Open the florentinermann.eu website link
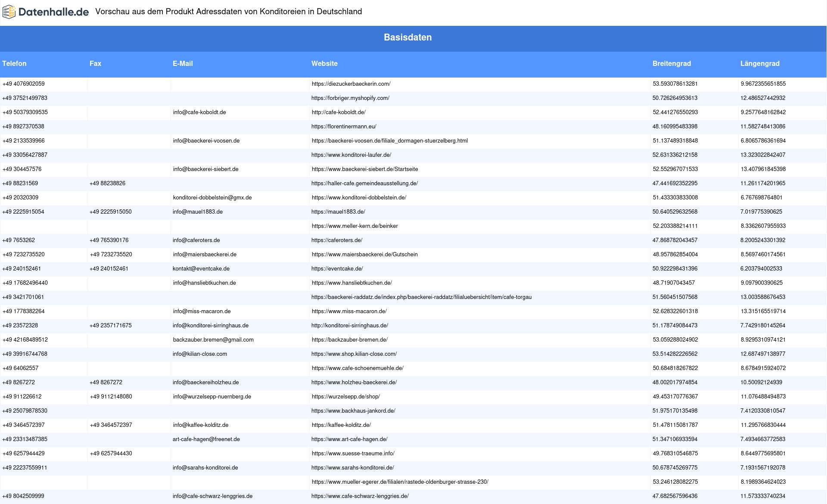Image resolution: width=827 pixels, height=504 pixels. [x=344, y=127]
